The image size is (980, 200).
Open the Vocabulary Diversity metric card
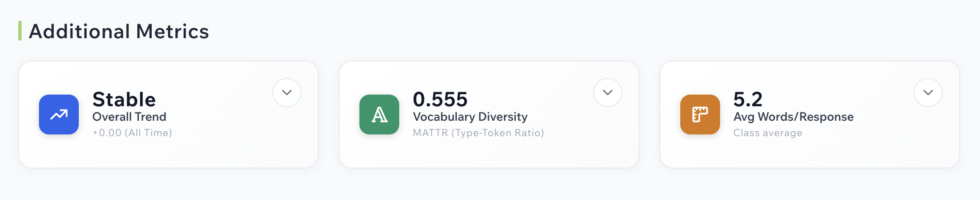pyautogui.click(x=489, y=115)
